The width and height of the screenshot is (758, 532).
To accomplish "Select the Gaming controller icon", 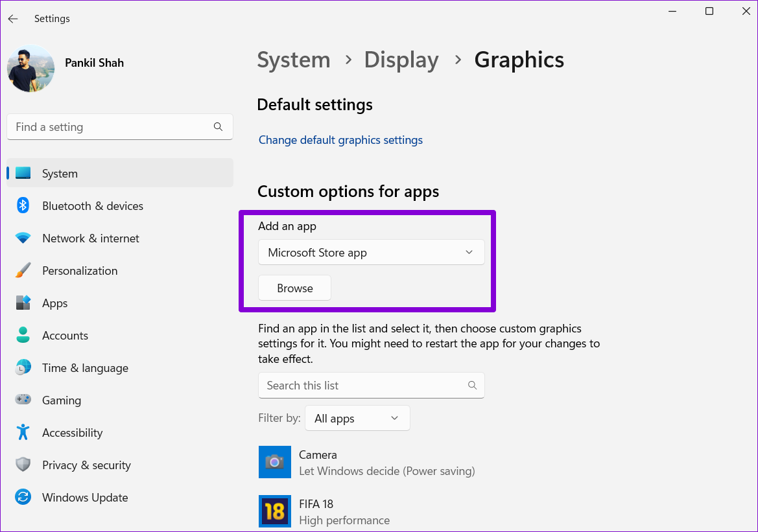I will pyautogui.click(x=23, y=400).
